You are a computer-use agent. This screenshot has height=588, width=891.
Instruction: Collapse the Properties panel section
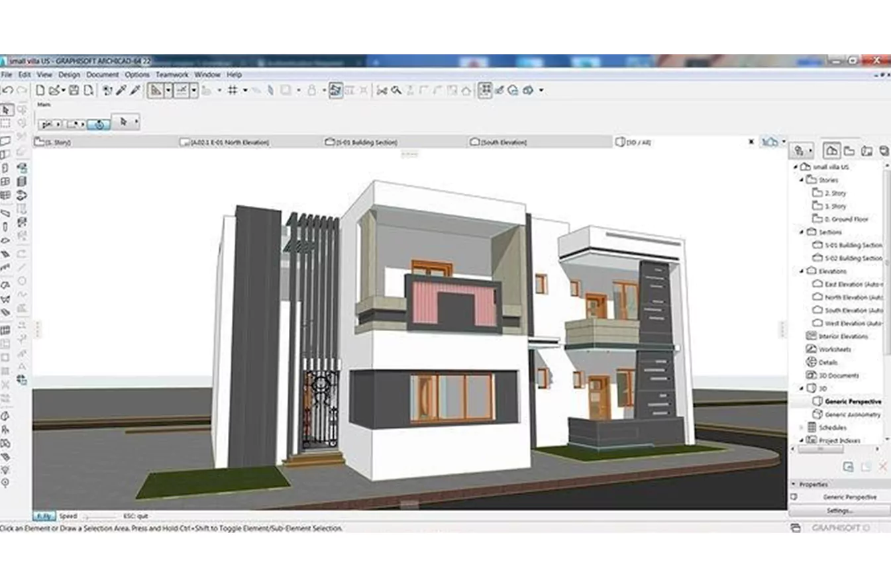tap(794, 484)
